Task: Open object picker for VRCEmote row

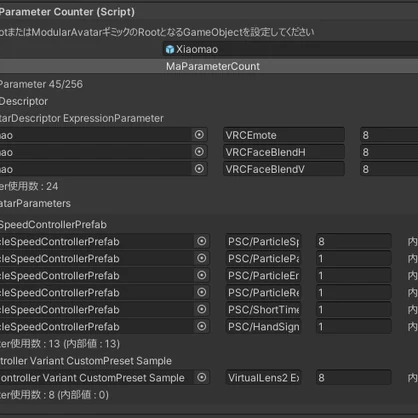Action: (x=199, y=135)
